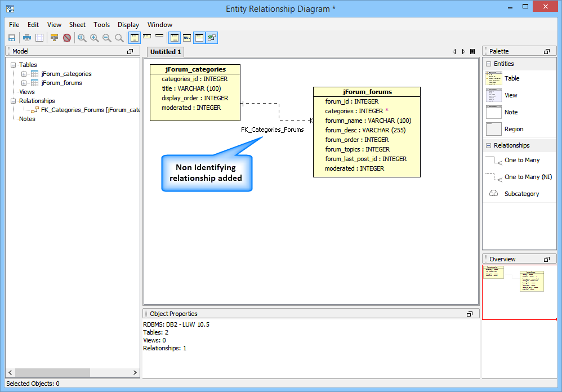Undock the Object Properties panel
This screenshot has width=562, height=392.
click(x=470, y=314)
